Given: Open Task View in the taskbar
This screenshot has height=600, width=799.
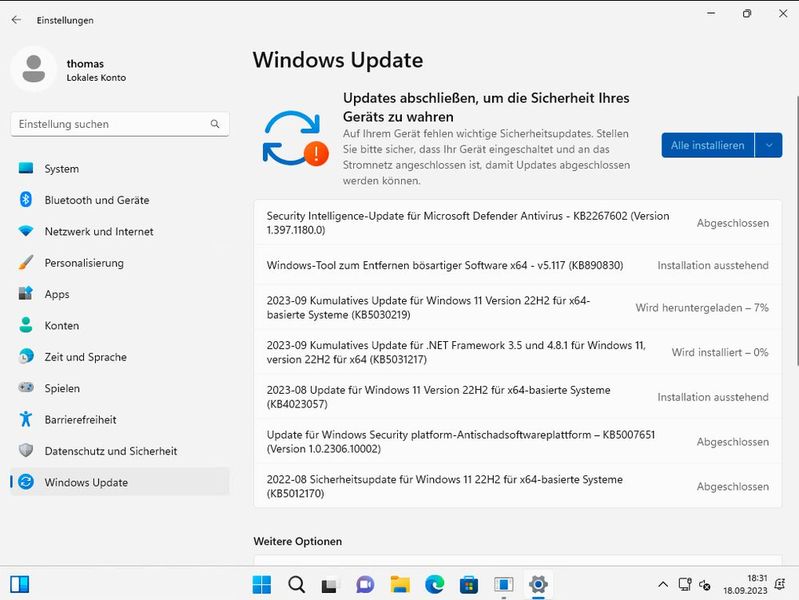Looking at the screenshot, I should [330, 585].
